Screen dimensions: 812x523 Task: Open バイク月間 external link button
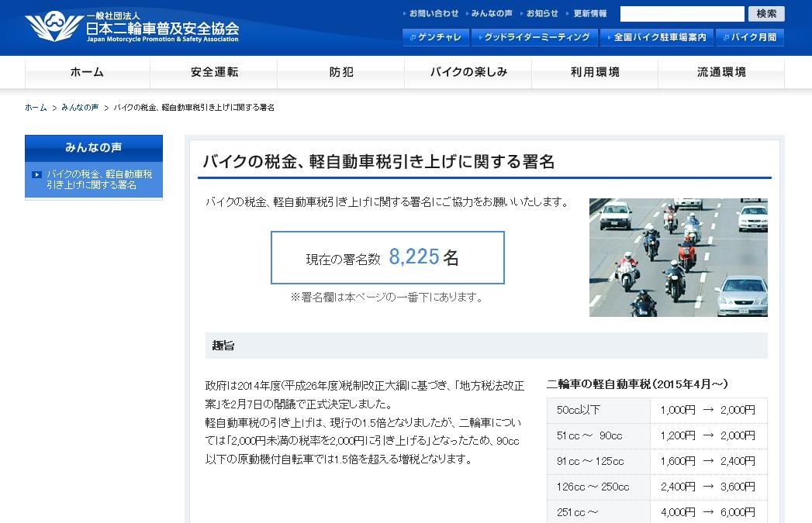(750, 37)
